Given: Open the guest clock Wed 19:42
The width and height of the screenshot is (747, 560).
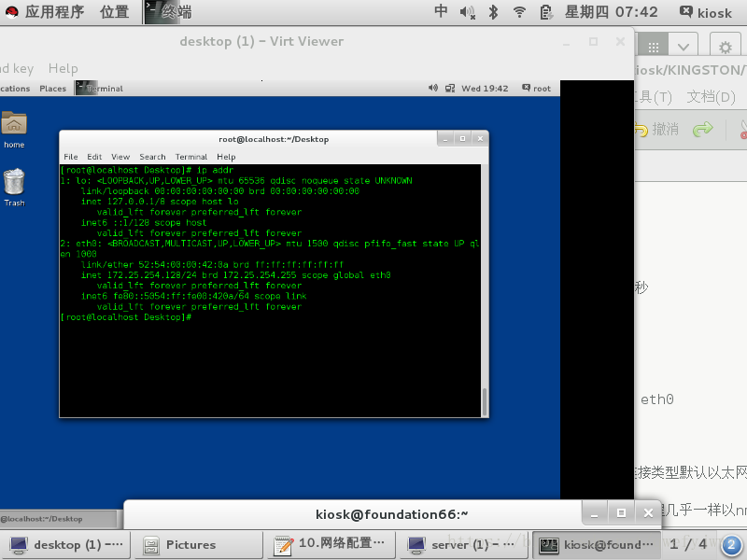Looking at the screenshot, I should (485, 89).
